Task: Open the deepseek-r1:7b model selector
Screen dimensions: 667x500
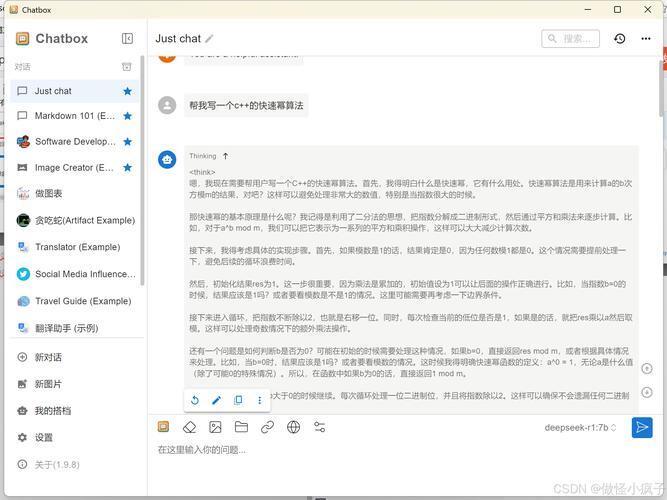Action: point(580,428)
